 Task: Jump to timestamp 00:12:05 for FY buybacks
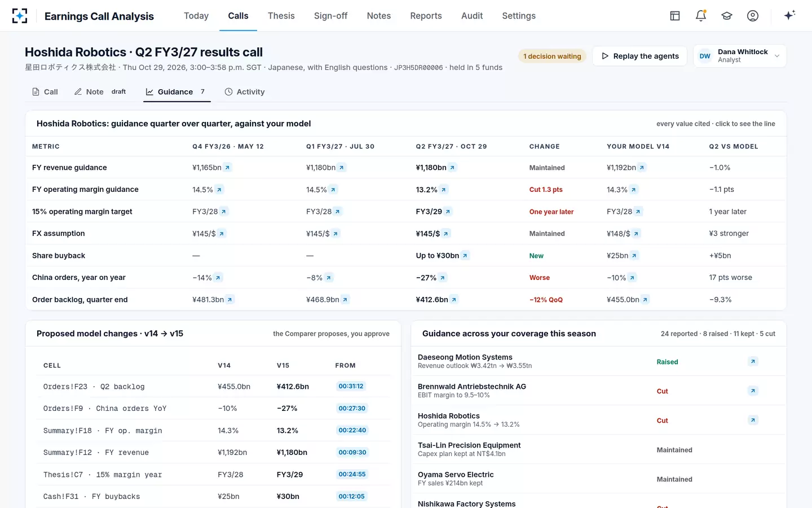pos(351,496)
